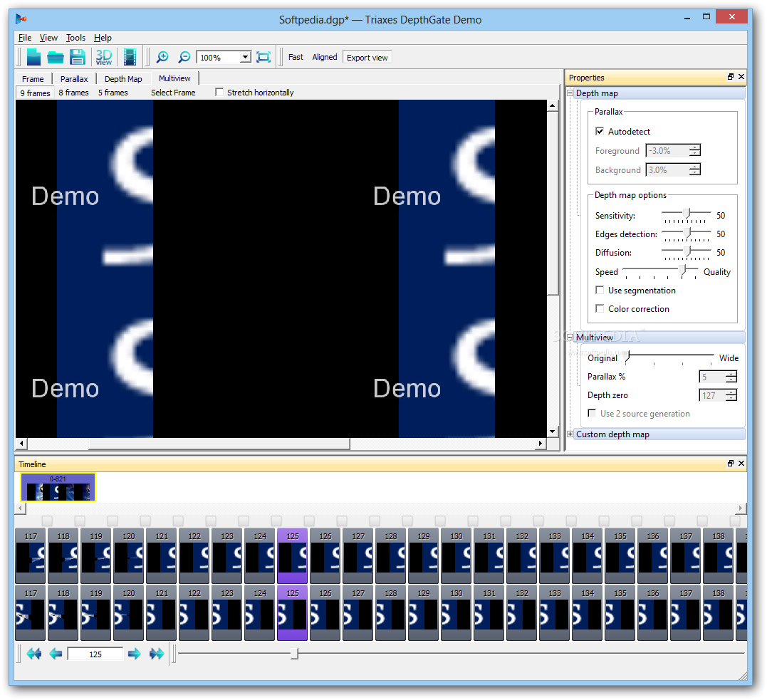The height and width of the screenshot is (700, 767).
Task: Click the Select Frame option
Action: tap(173, 93)
